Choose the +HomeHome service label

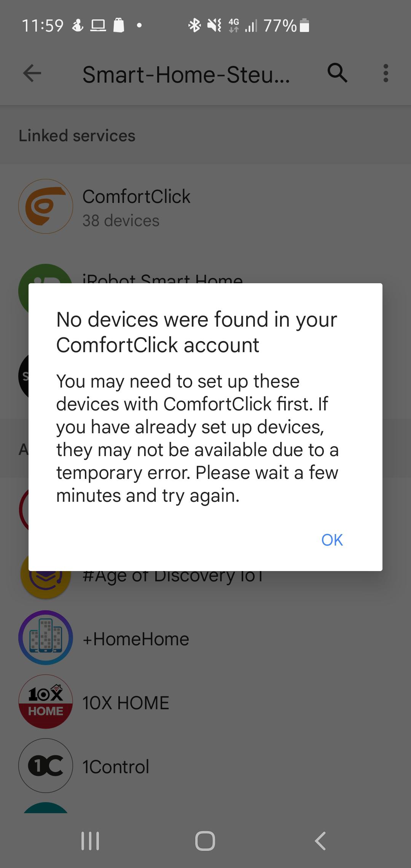[x=136, y=639]
